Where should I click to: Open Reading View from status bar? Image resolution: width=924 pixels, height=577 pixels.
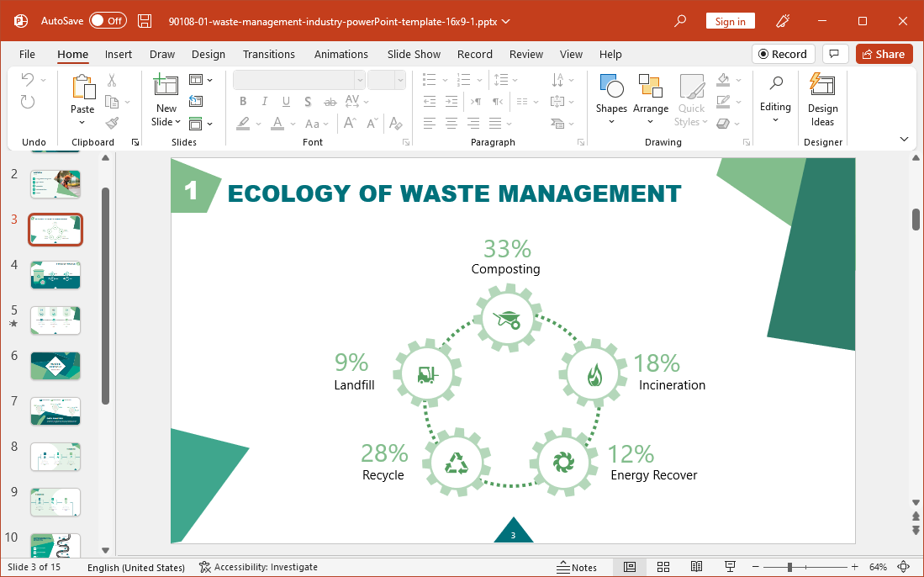(x=696, y=567)
